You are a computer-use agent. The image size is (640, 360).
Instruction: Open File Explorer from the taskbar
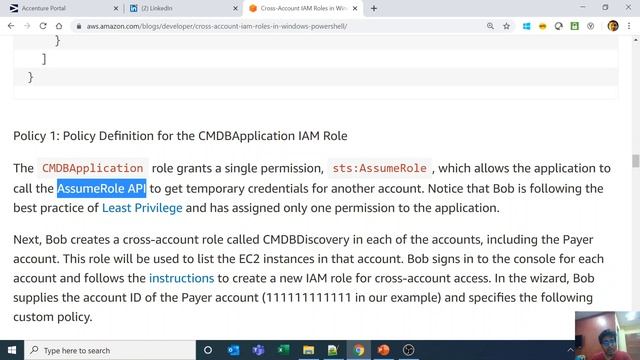tap(309, 350)
